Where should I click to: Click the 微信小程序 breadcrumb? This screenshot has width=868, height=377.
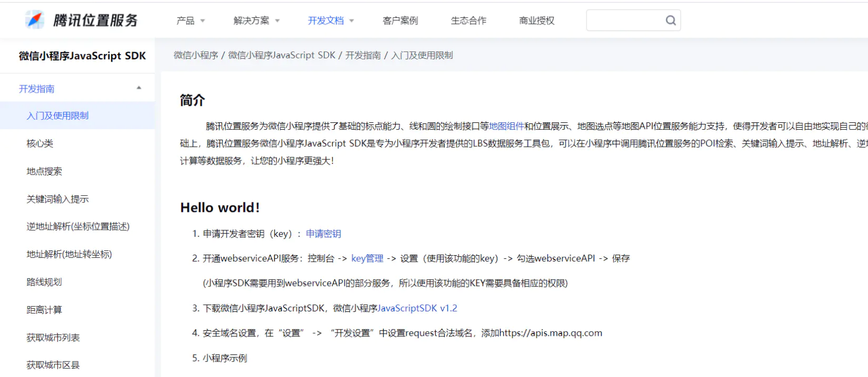[196, 55]
